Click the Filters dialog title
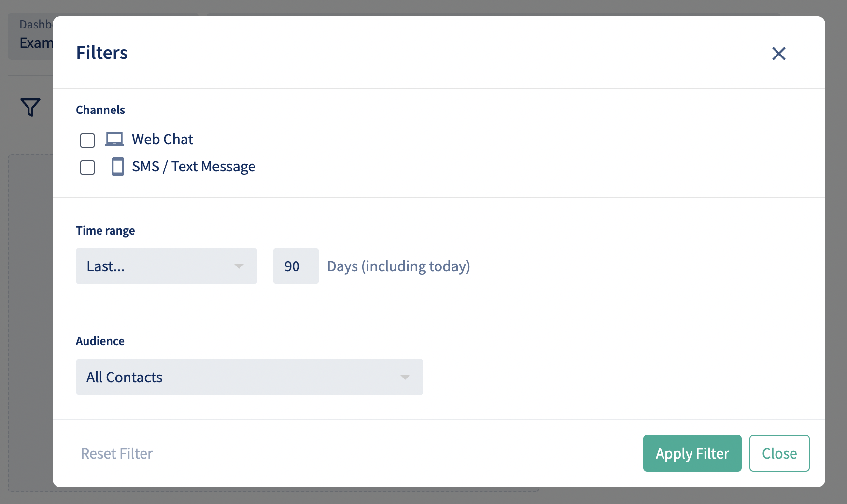This screenshot has width=847, height=504. pos(102,53)
